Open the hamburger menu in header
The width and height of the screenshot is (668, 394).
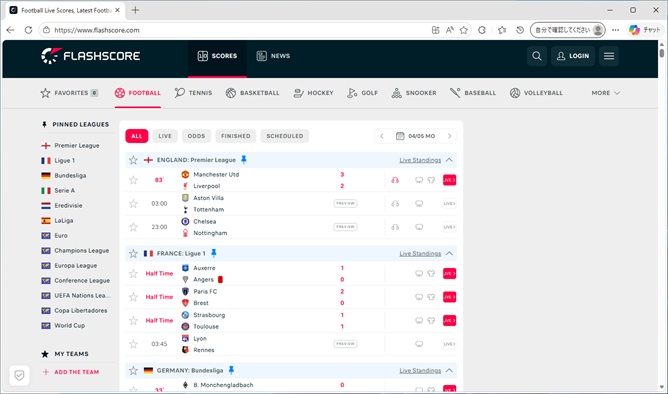click(609, 56)
